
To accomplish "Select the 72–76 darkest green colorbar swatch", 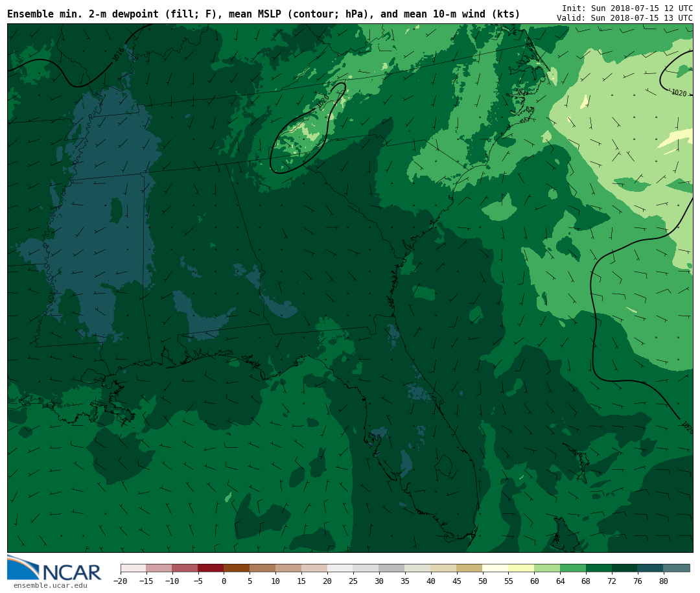I will [625, 568].
